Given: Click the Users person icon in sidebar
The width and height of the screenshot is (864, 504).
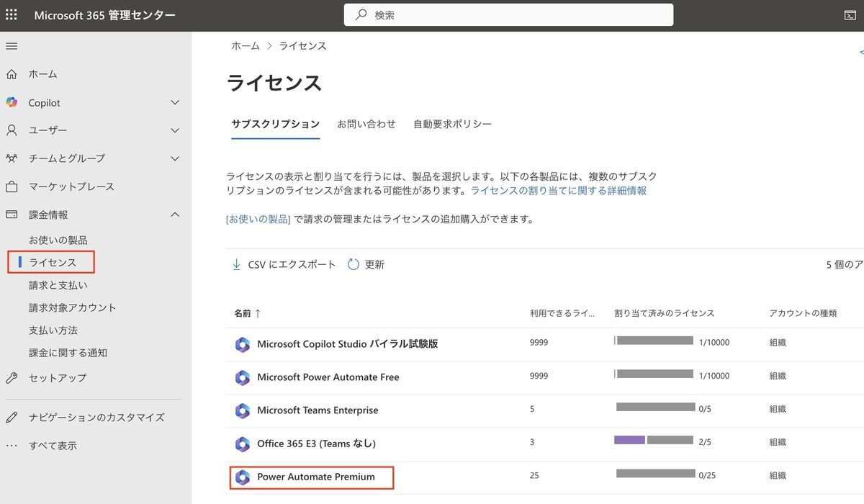Looking at the screenshot, I should click(12, 130).
